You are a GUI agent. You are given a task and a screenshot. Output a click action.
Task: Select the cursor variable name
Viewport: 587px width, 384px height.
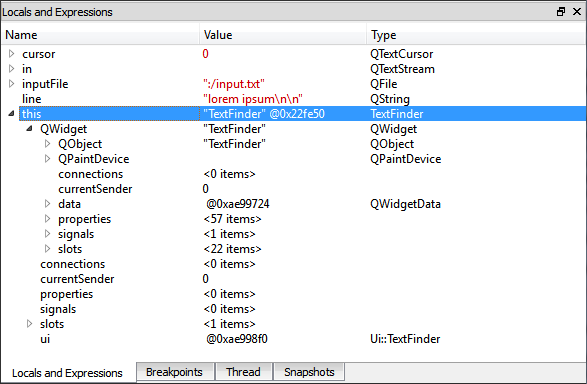(39, 54)
